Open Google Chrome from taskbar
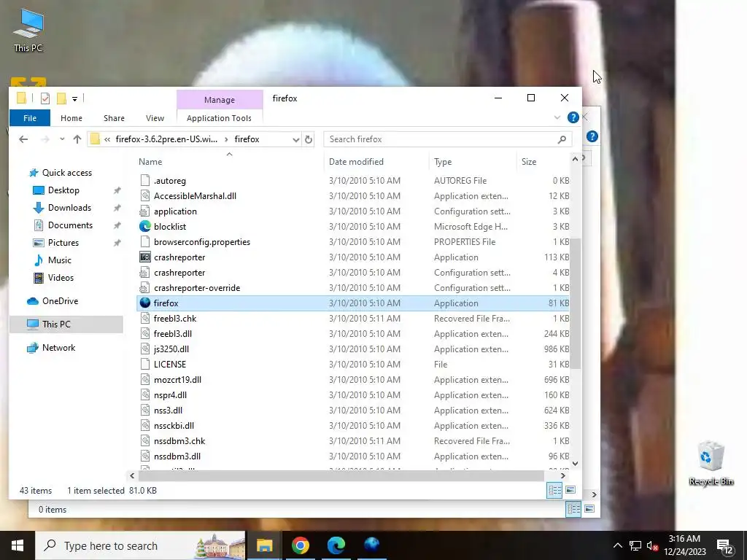 [x=300, y=545]
